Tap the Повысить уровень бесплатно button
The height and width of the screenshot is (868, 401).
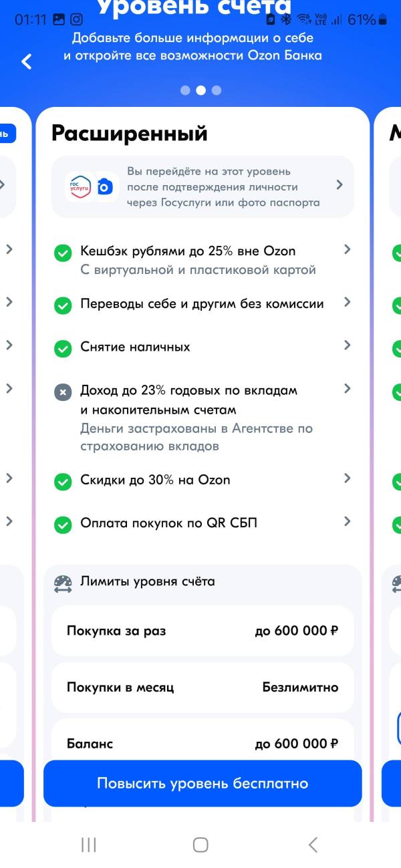pos(203,783)
